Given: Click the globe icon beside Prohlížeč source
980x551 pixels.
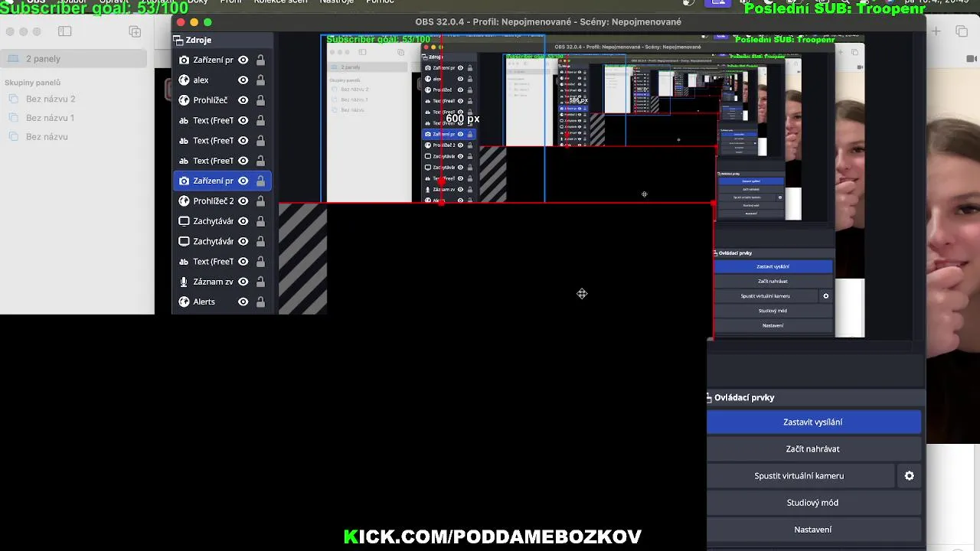Looking at the screenshot, I should click(x=184, y=100).
